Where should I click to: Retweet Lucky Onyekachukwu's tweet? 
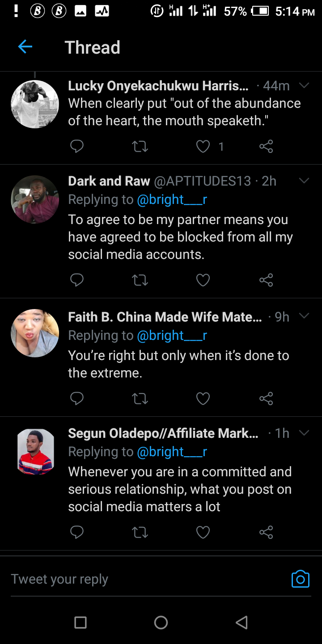click(140, 146)
